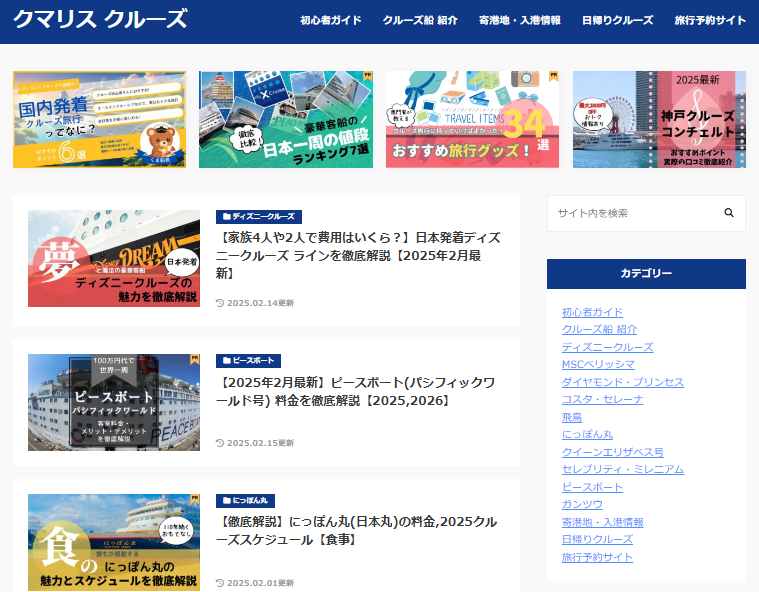This screenshot has width=759, height=592.
Task: Open the クマリス クルーズ site logo
Action: pos(100,20)
